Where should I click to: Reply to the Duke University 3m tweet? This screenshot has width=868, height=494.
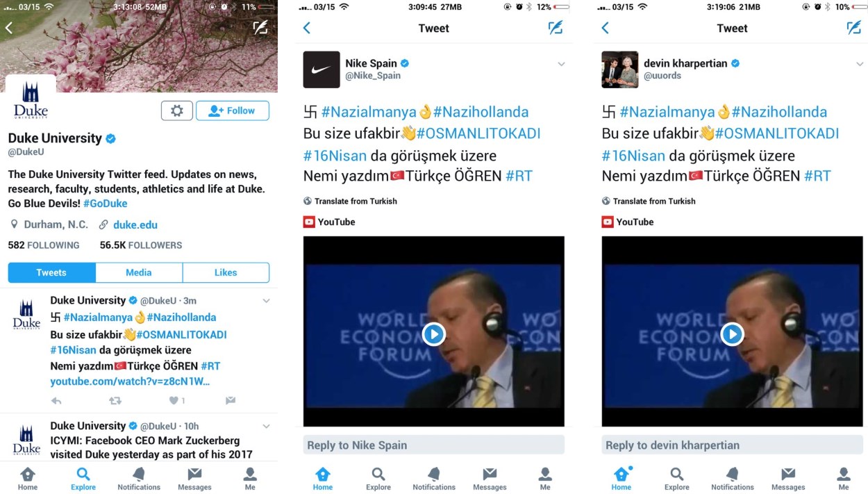click(x=57, y=401)
